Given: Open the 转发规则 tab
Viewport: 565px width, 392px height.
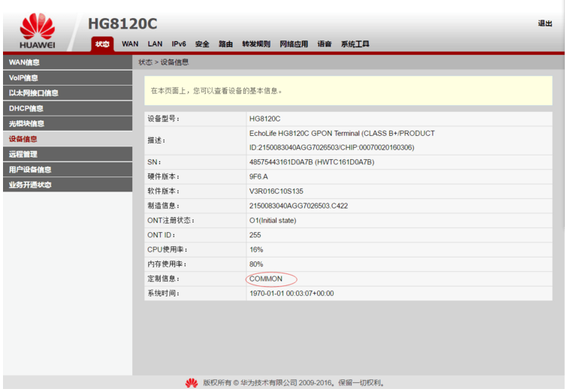Looking at the screenshot, I should [256, 44].
